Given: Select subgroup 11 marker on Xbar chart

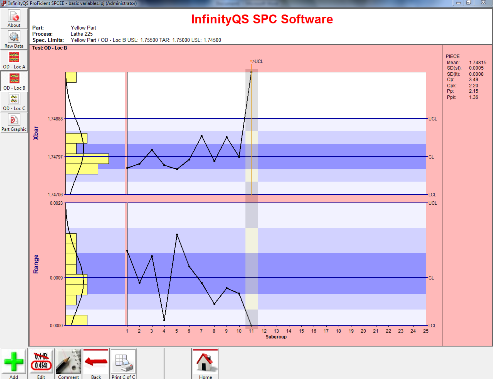Looking at the screenshot, I should [251, 72].
